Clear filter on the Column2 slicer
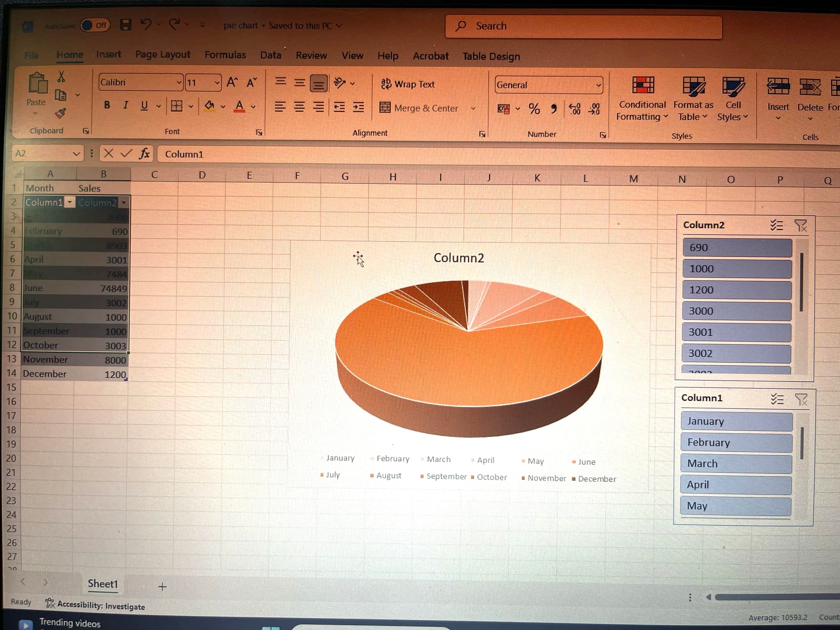Image resolution: width=840 pixels, height=630 pixels. [x=800, y=225]
